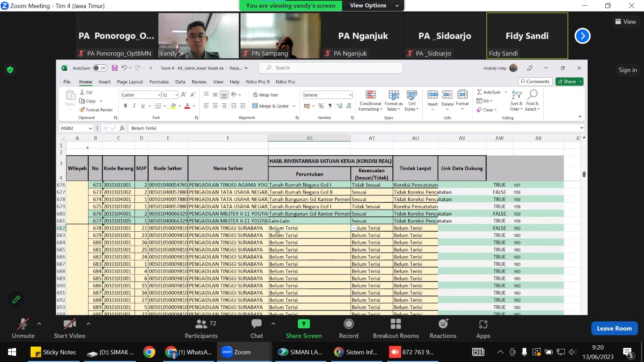
Task: Switch to the Page Layout tab
Action: [x=130, y=82]
